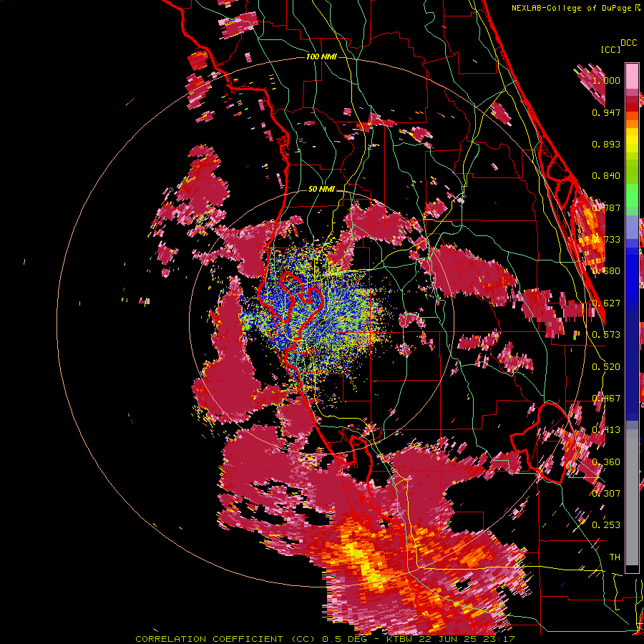Click the 100 NMI range ring label

click(321, 57)
